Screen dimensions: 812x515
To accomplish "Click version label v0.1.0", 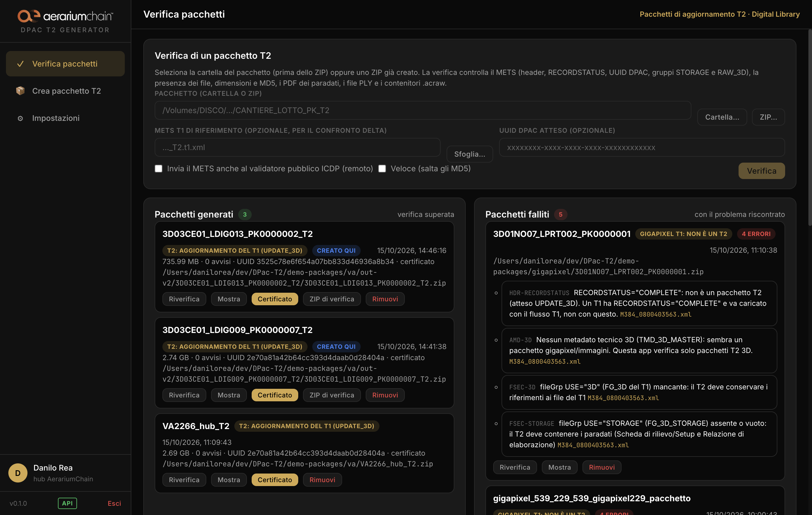I will 18,503.
